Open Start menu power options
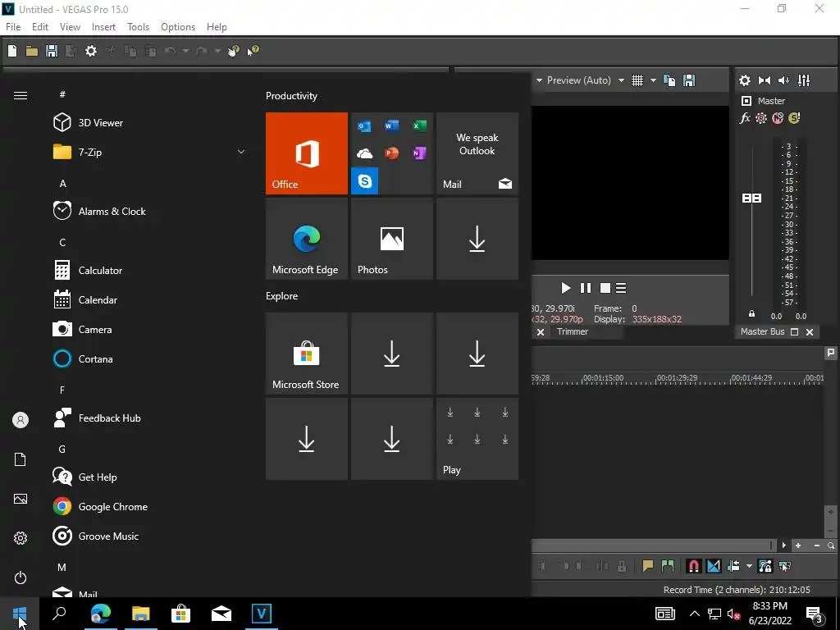 tap(21, 577)
